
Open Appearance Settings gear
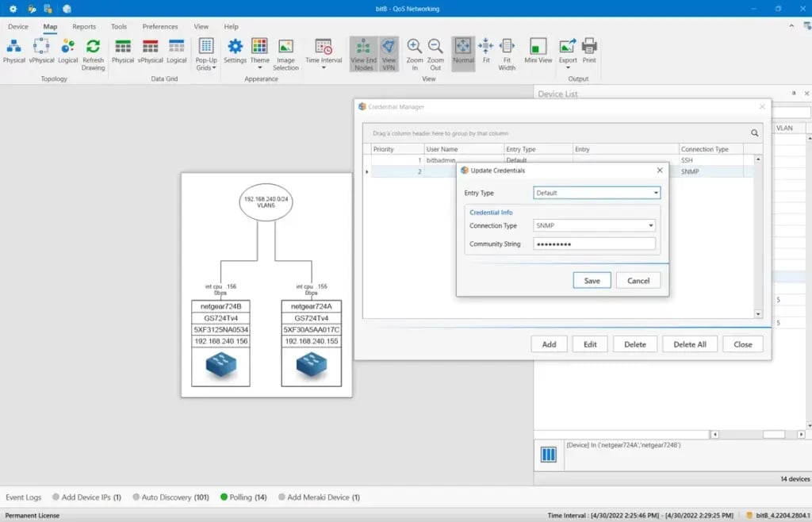coord(235,51)
